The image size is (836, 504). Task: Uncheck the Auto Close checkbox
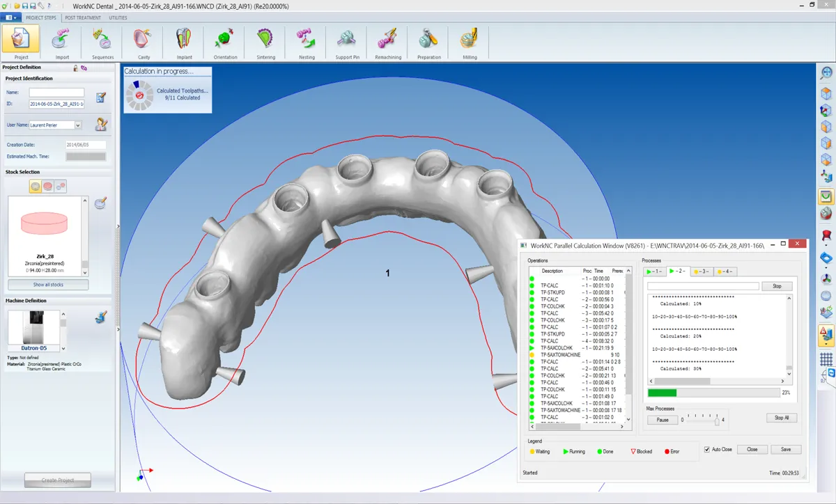pos(707,450)
